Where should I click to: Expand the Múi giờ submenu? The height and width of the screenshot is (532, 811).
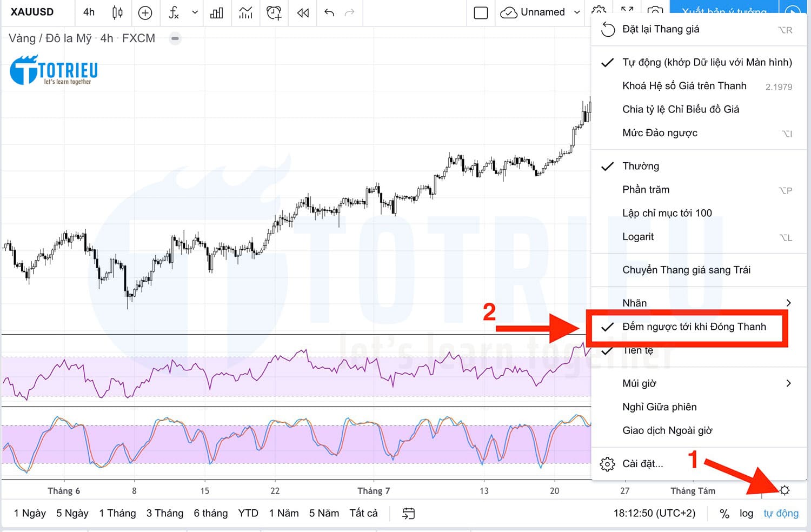(x=699, y=383)
